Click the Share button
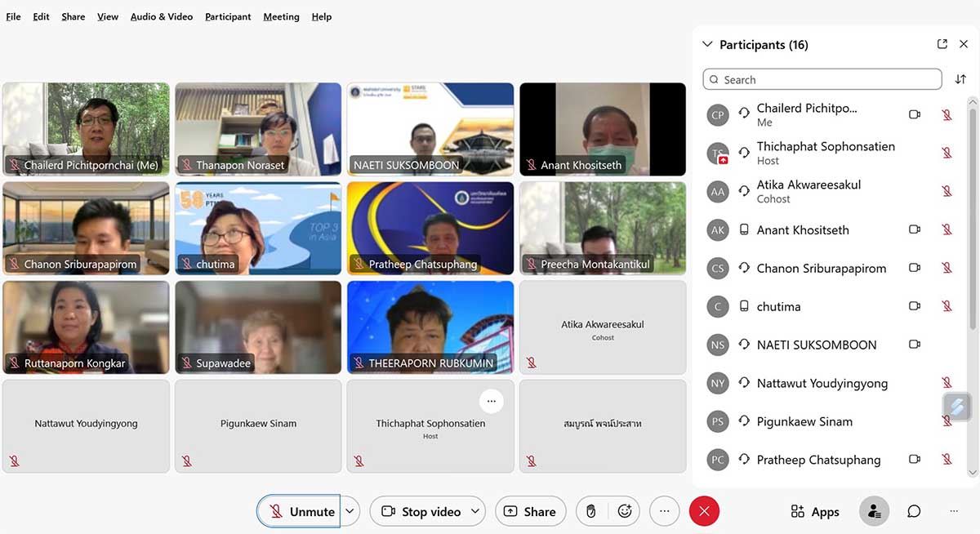This screenshot has height=534, width=980. pyautogui.click(x=530, y=511)
